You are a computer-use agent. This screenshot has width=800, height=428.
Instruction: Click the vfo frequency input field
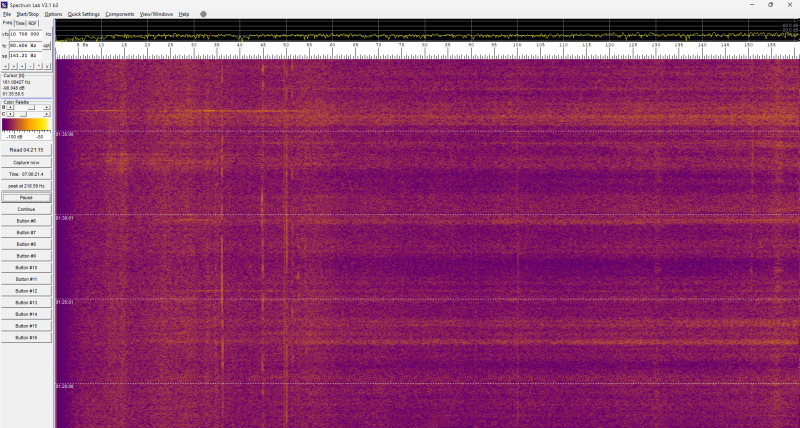(25, 34)
